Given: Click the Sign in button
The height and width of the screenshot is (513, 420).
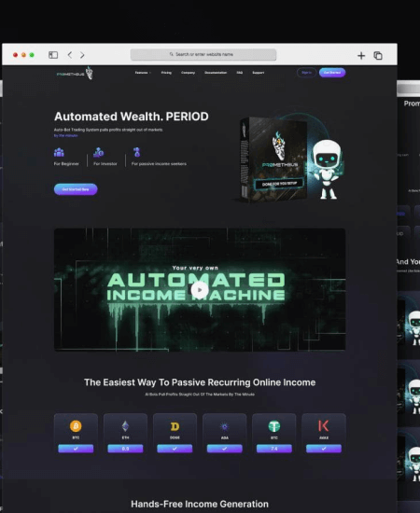Looking at the screenshot, I should 306,73.
